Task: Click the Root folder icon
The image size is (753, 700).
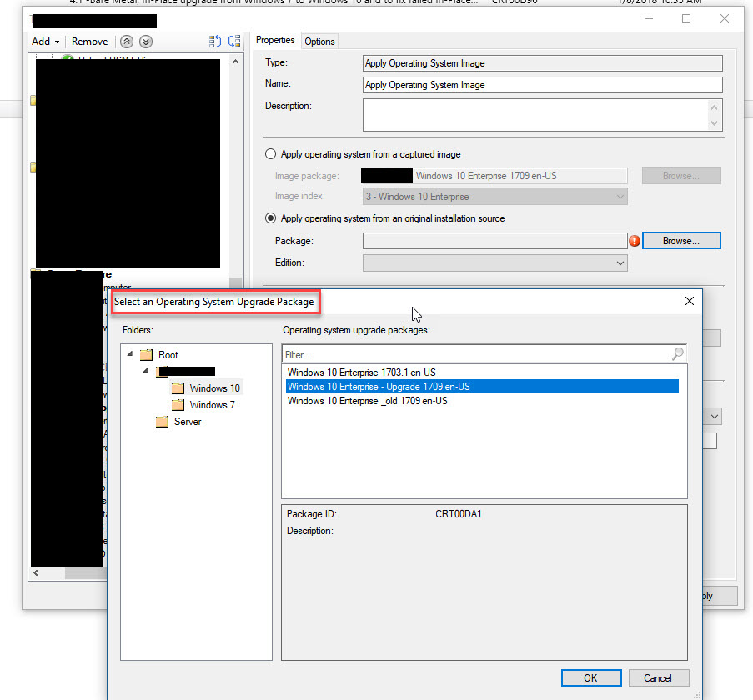Action: click(x=146, y=355)
